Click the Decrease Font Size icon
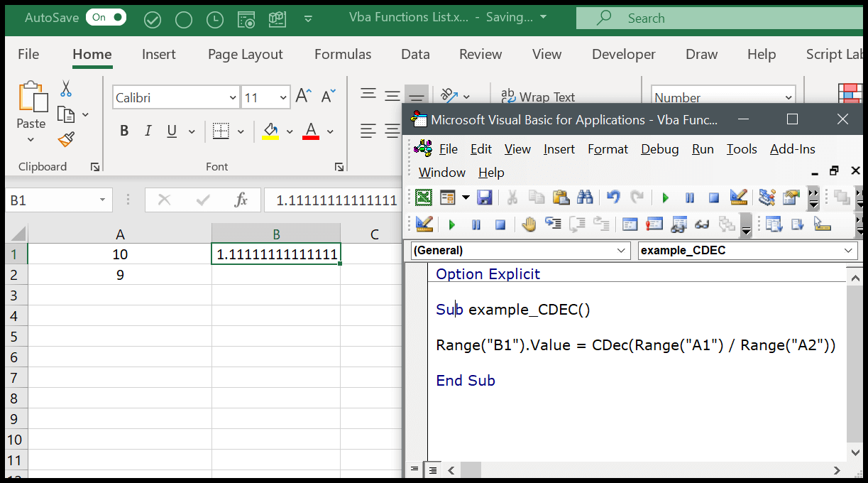868x483 pixels. click(328, 97)
